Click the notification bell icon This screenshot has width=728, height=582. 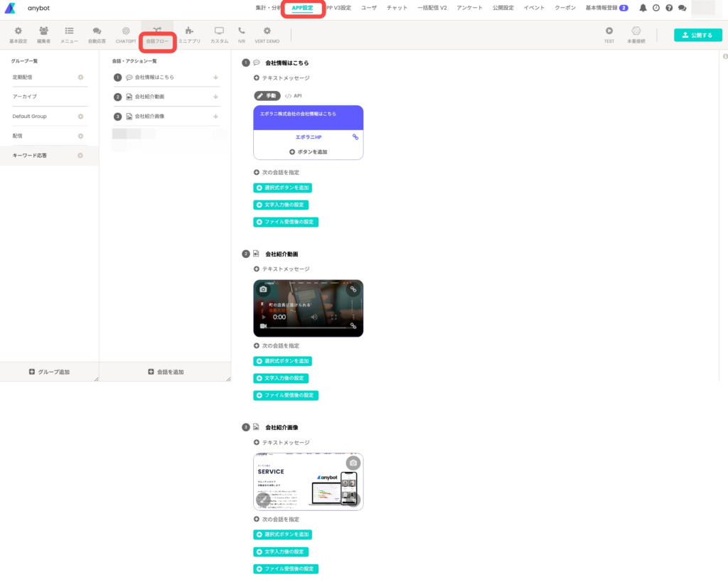point(643,8)
